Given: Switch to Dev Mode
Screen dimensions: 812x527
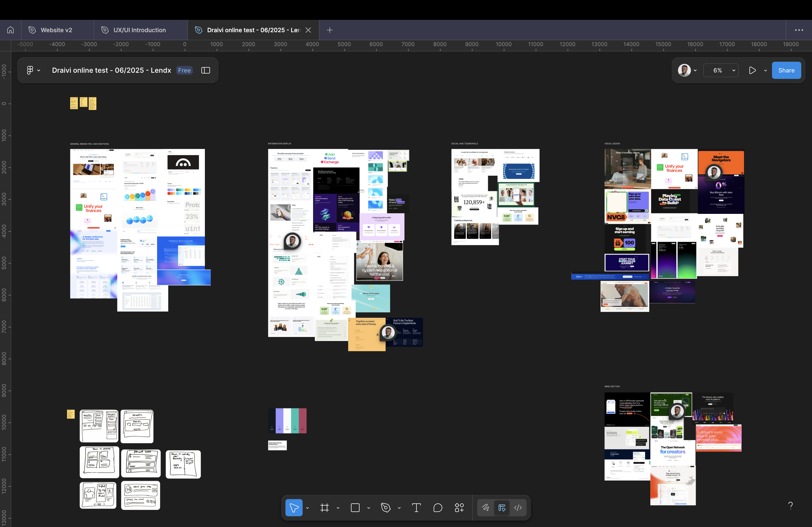Looking at the screenshot, I should pyautogui.click(x=517, y=508).
